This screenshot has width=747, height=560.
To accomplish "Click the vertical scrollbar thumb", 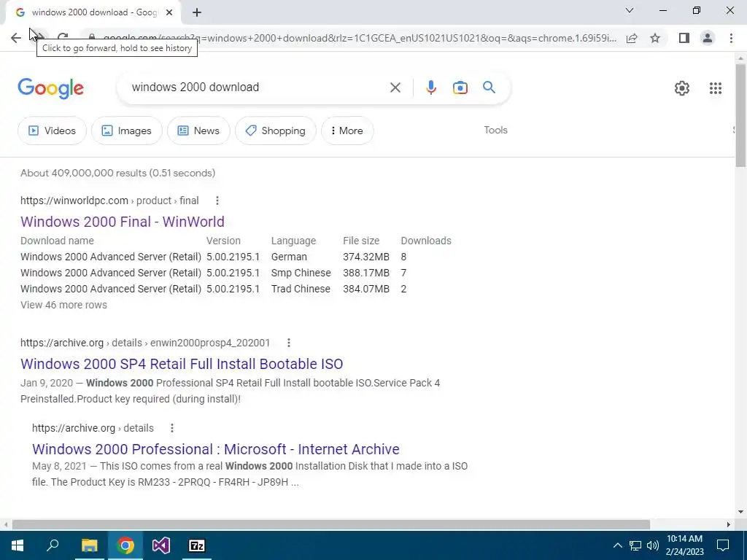I will pos(740,115).
